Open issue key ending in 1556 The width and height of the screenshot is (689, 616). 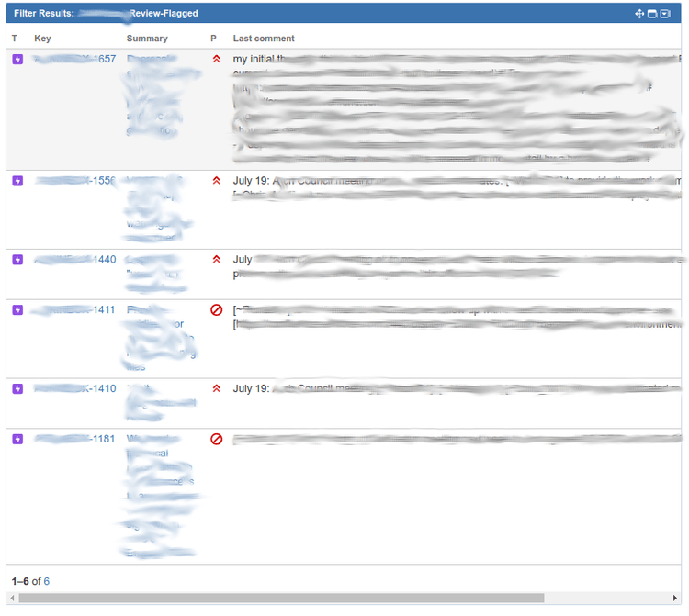(74, 181)
